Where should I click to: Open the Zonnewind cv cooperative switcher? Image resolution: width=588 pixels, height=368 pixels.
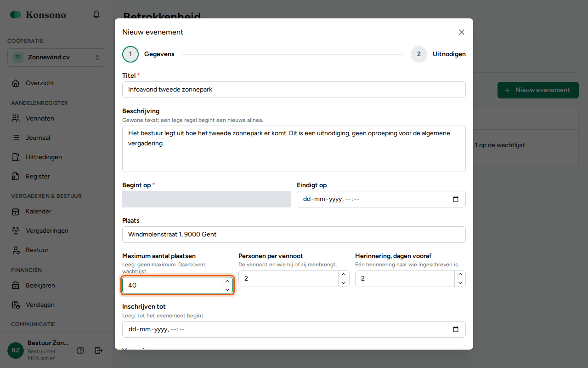click(x=57, y=57)
